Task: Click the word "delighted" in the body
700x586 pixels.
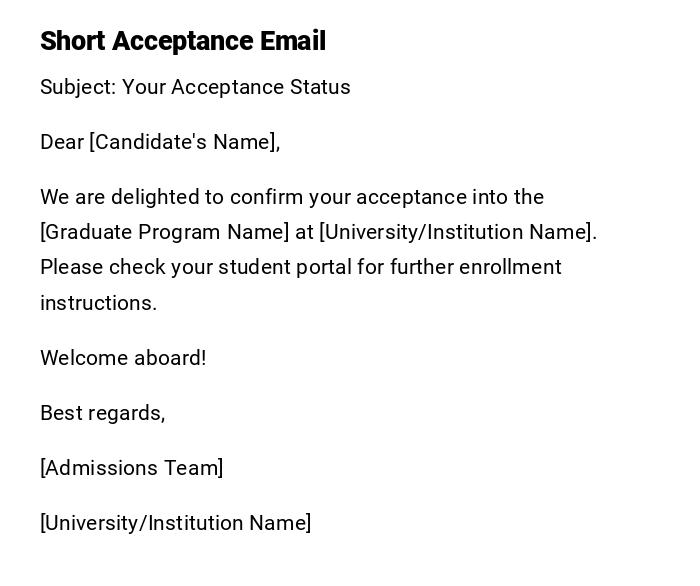Action: (x=153, y=197)
